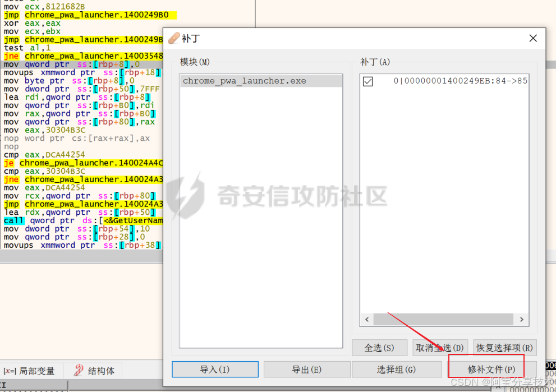Viewport: 556px width, 392px height.
Task: Click the 恢复选择项(R) button
Action: 504,348
